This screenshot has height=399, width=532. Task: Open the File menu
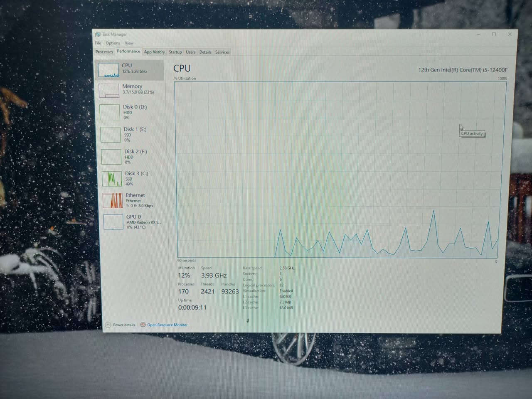(x=98, y=43)
